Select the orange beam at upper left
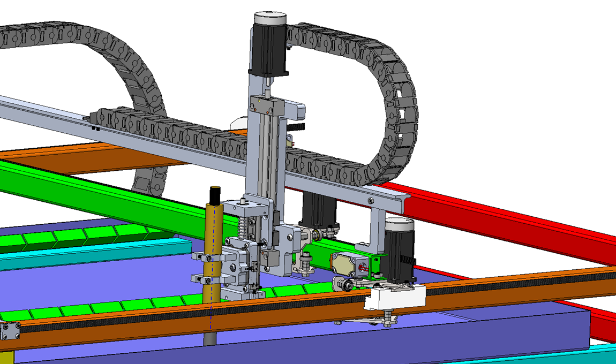Viewport: 616px width, 364px height. [x=80, y=161]
